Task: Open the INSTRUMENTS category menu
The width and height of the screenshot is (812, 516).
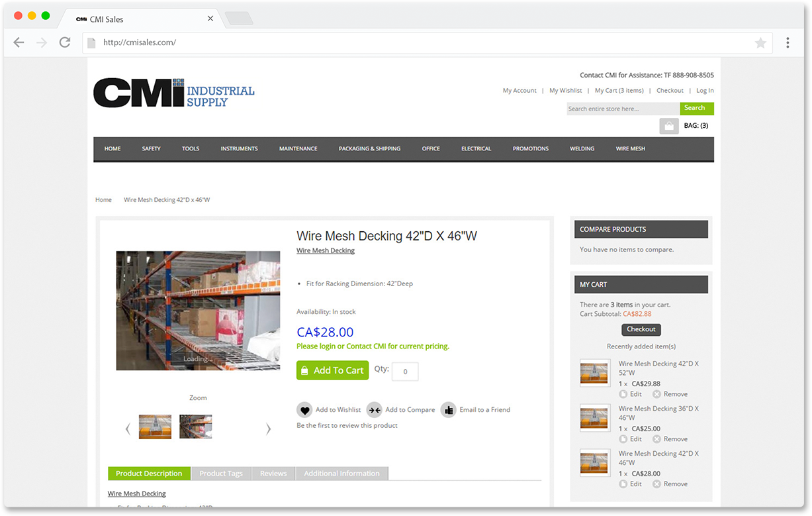Action: [x=240, y=149]
